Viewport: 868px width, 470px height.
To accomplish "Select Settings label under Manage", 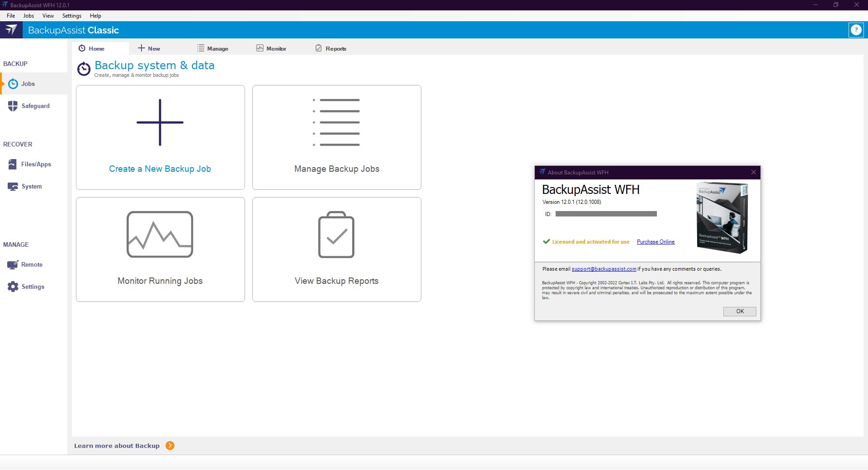I will coord(33,287).
